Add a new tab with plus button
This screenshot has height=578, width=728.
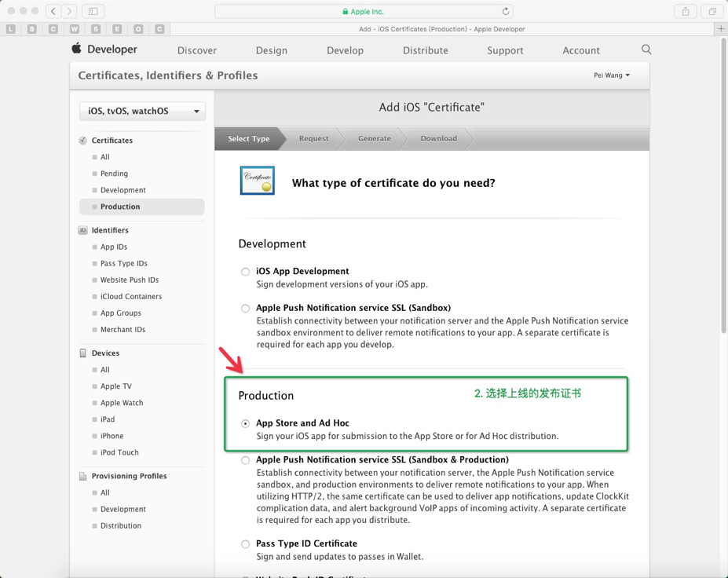(721, 29)
